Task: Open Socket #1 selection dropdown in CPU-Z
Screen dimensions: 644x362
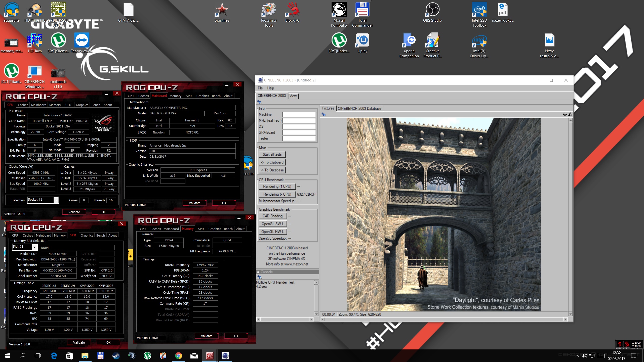Action: [x=56, y=200]
